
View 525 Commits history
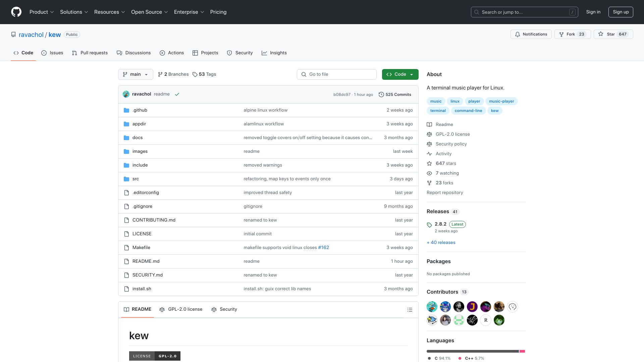[395, 95]
